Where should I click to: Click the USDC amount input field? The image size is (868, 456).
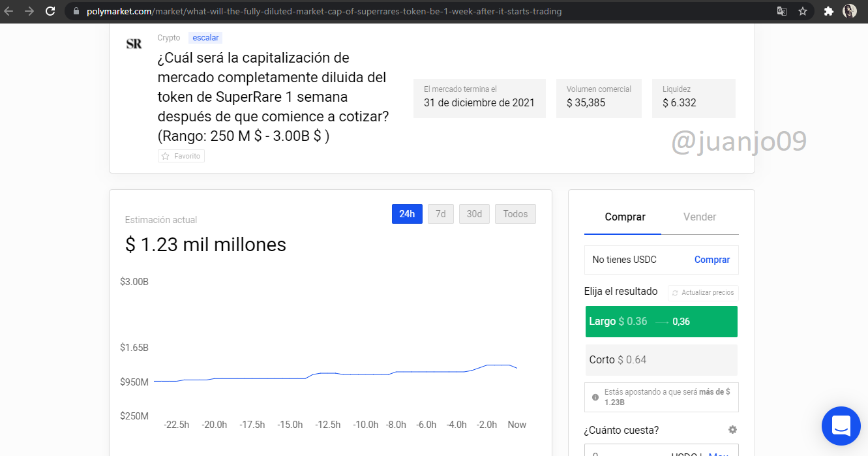[x=661, y=450]
